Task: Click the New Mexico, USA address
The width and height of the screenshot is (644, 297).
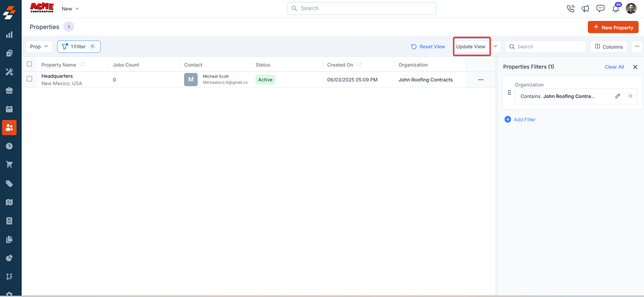Action: (x=62, y=83)
